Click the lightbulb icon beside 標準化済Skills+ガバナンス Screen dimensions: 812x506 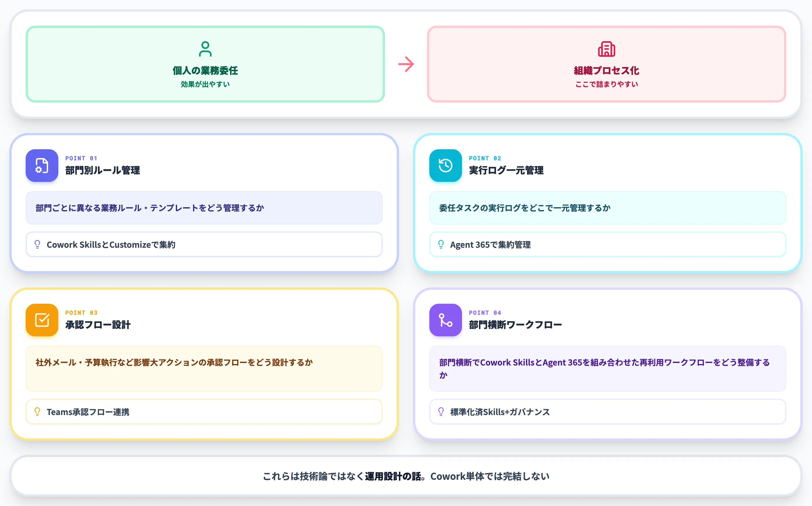[441, 412]
